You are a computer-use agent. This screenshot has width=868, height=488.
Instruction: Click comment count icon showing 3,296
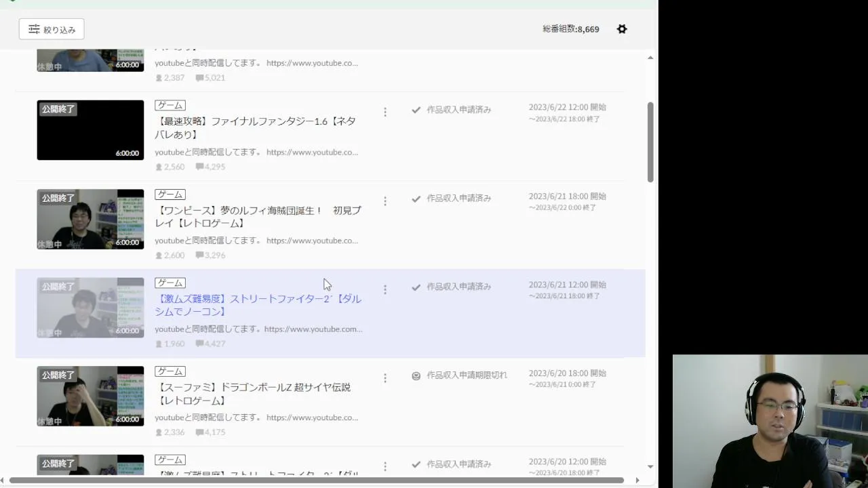(199, 256)
